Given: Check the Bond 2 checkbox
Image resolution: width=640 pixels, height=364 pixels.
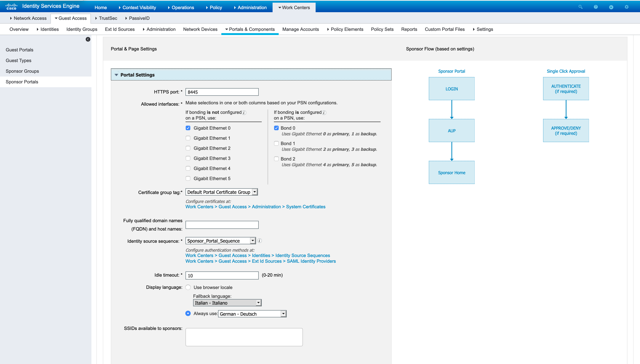Looking at the screenshot, I should (x=276, y=159).
